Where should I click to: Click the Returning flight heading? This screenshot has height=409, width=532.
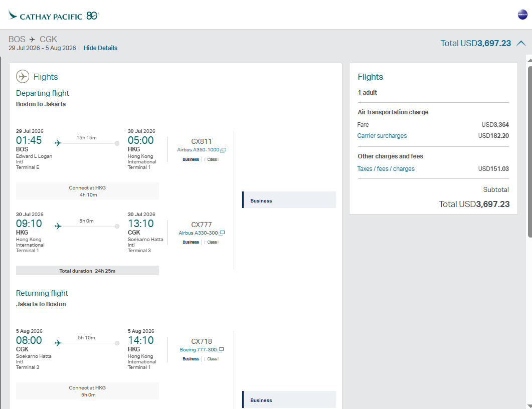tap(42, 293)
